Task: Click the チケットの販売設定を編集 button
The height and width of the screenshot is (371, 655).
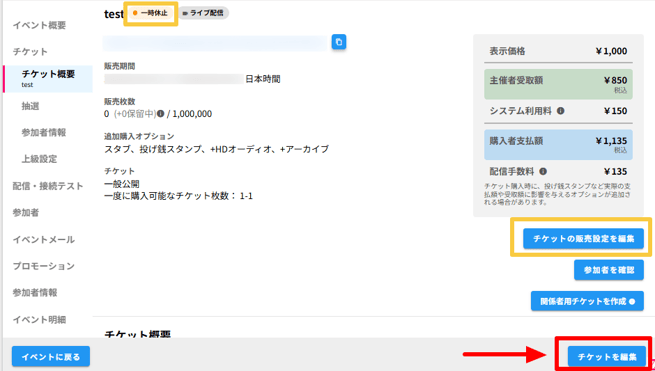Action: tap(583, 239)
